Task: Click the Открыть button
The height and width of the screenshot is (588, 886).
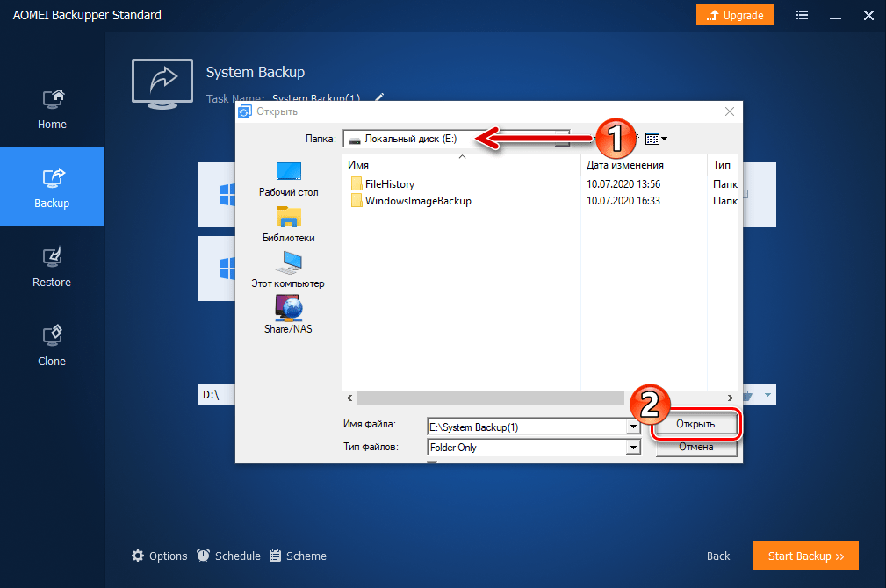Action: coord(695,424)
